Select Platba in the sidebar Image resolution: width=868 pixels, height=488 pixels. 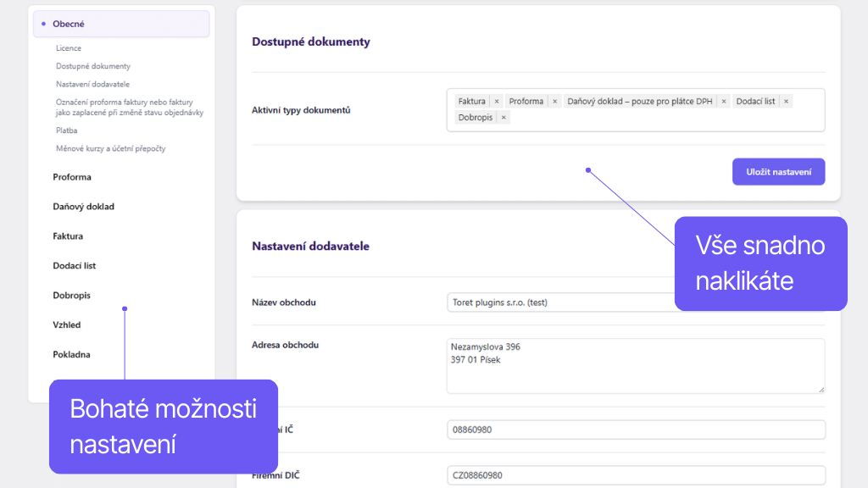(x=67, y=130)
